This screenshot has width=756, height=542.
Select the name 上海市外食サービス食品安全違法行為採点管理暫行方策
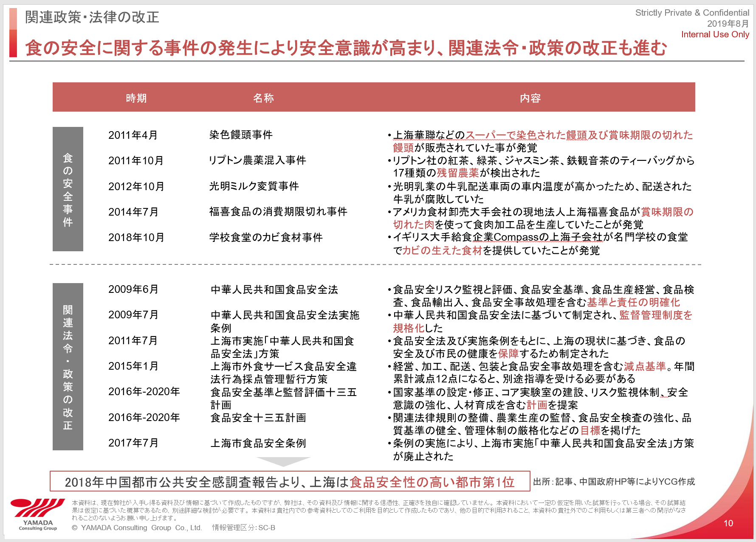[284, 373]
